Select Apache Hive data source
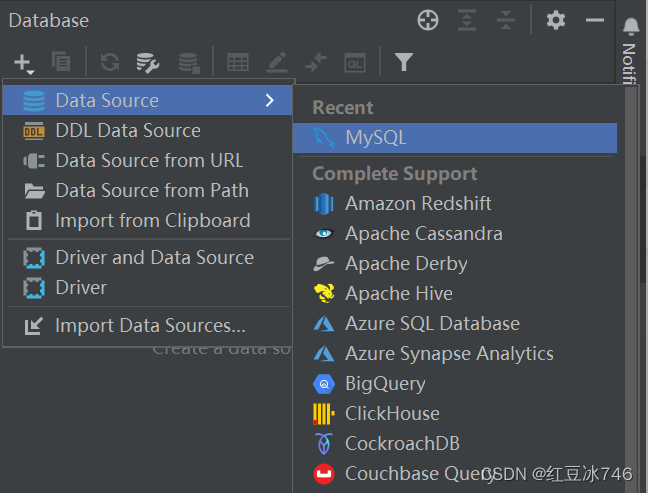This screenshot has width=648, height=493. coord(455,294)
